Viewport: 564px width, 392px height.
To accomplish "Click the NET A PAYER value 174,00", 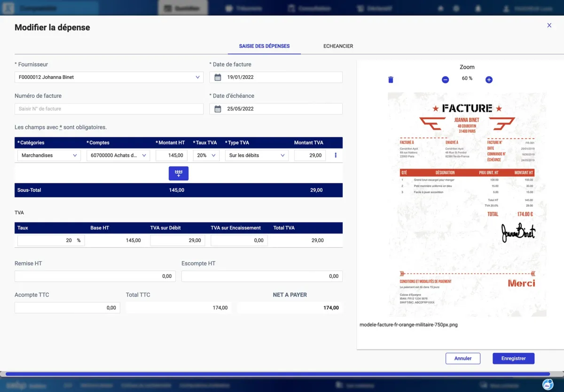I will pos(331,308).
